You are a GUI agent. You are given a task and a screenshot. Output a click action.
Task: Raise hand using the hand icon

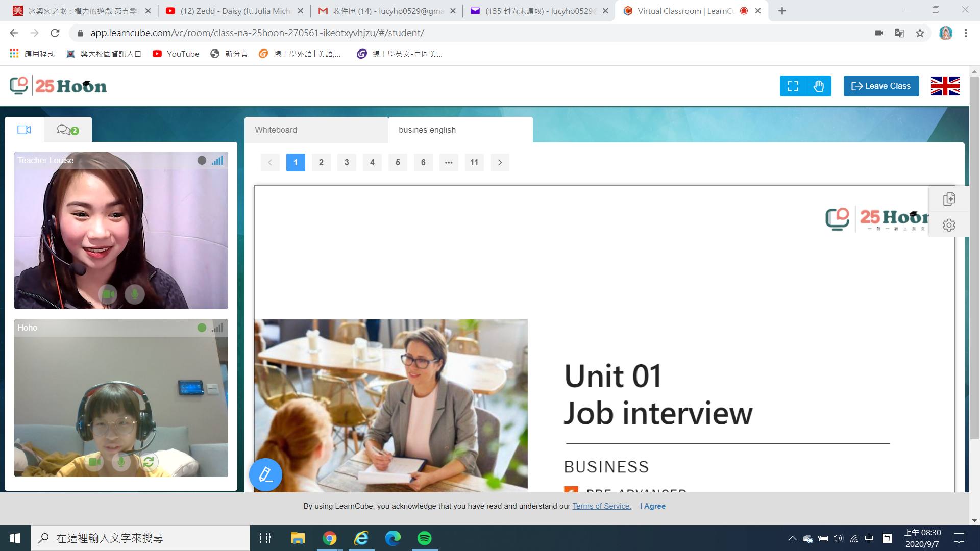click(819, 86)
